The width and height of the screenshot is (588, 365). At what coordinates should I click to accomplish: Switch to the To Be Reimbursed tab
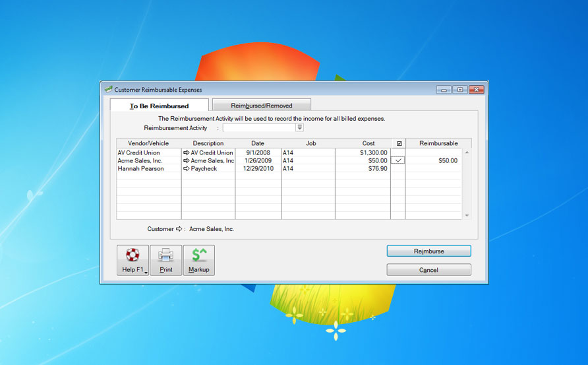[159, 106]
